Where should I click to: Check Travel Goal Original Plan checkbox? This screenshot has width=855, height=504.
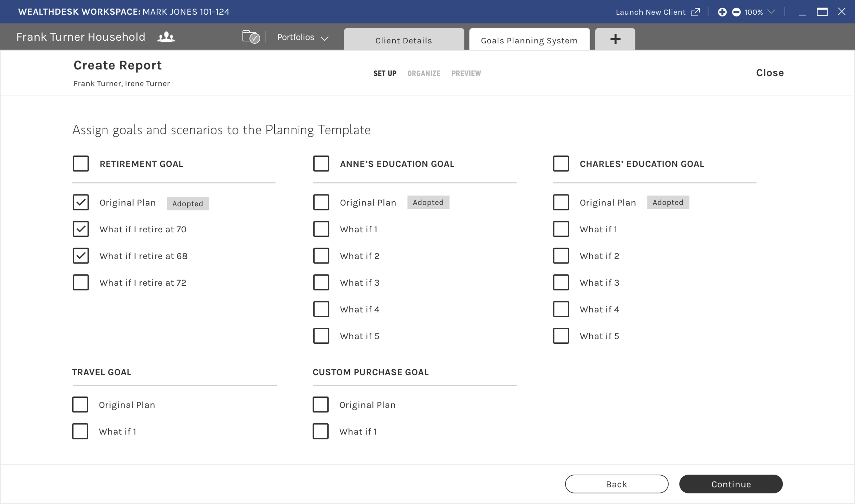tap(80, 405)
